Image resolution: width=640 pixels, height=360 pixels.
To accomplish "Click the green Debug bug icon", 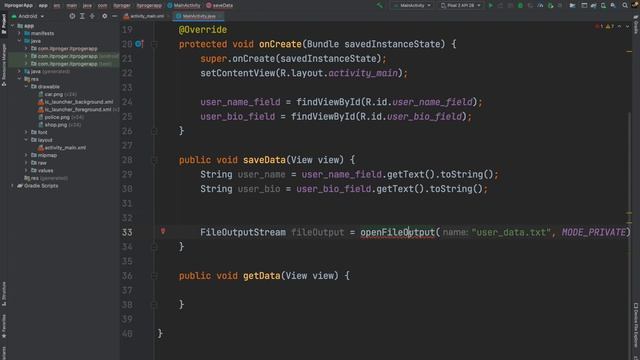I will click(x=520, y=5).
